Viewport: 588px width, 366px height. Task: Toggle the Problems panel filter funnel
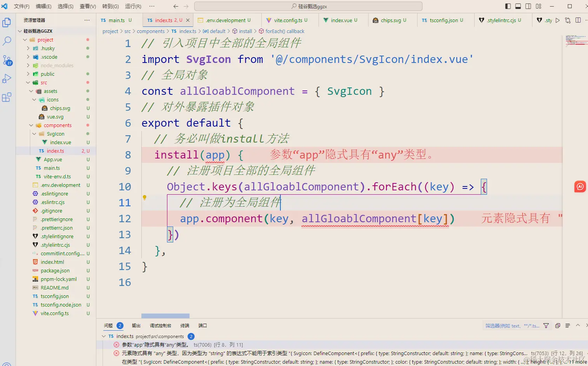coord(546,326)
